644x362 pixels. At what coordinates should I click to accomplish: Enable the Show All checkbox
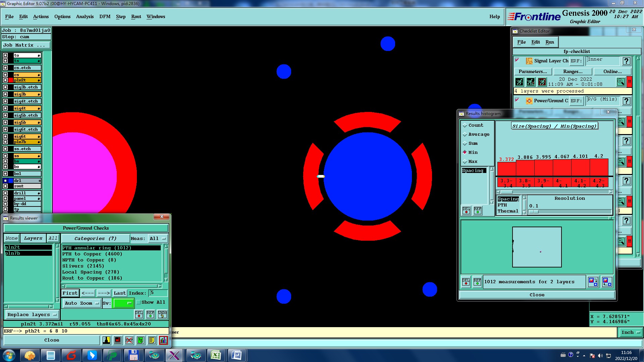pos(139,302)
